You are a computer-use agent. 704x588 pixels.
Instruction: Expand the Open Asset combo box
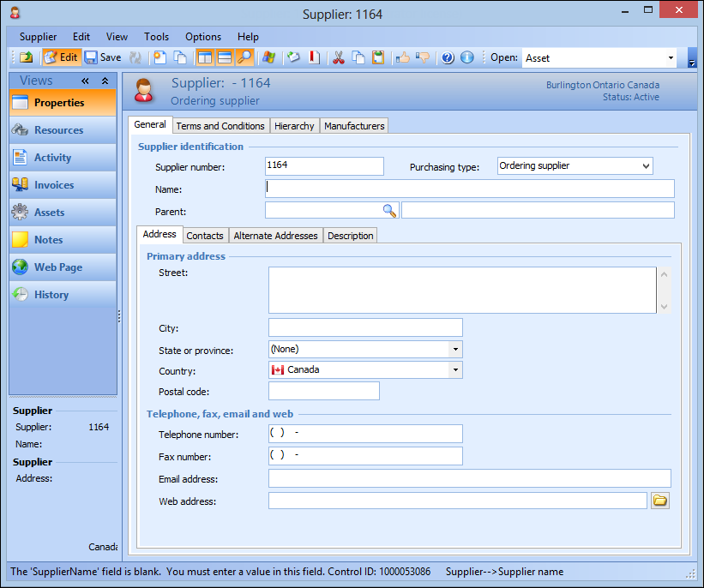pos(671,58)
